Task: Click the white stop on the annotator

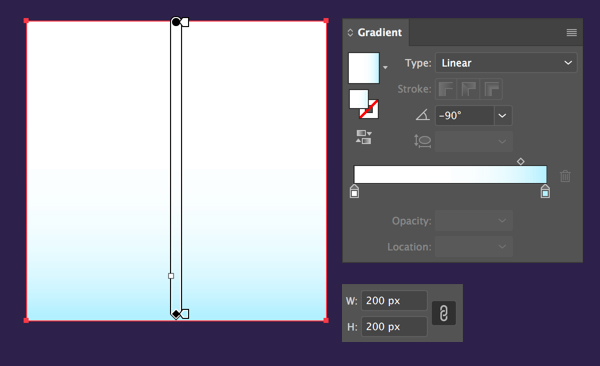Action: 185,22
